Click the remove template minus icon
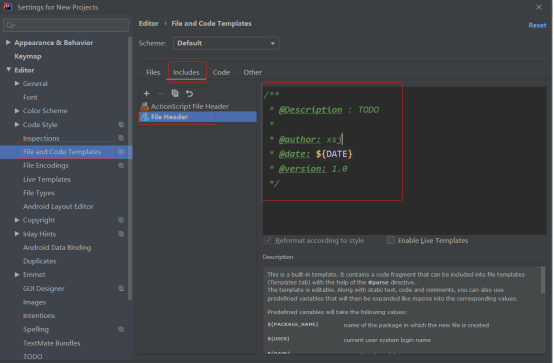Image resolution: width=554 pixels, height=363 pixels. [160, 93]
